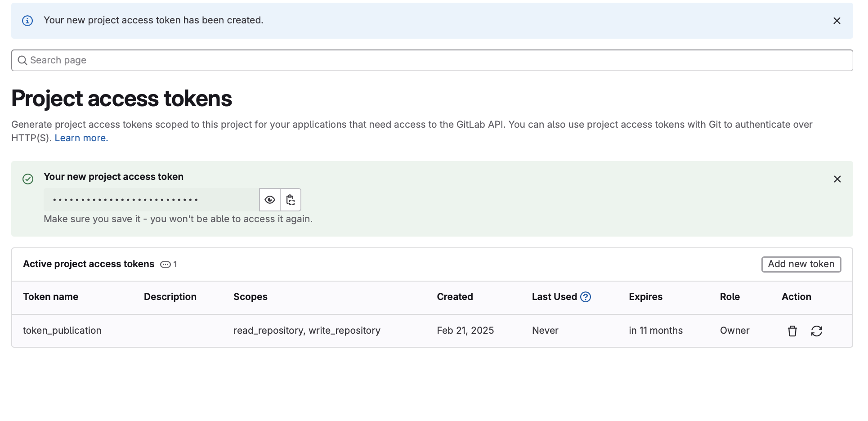This screenshot has width=868, height=421.
Task: Click the green success checkmark icon
Action: 28,179
